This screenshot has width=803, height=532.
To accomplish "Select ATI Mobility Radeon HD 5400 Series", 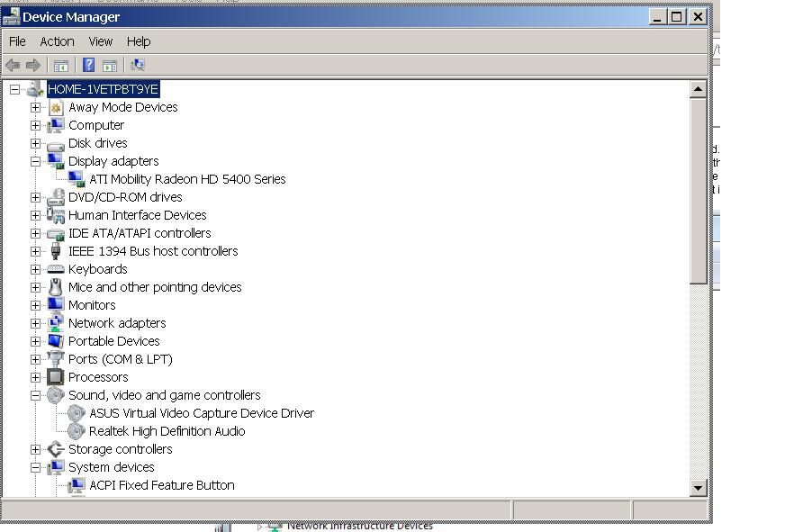I will [187, 179].
